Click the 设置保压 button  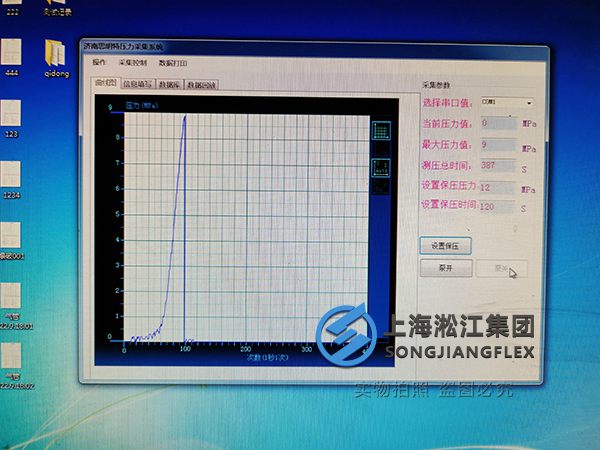tap(445, 245)
